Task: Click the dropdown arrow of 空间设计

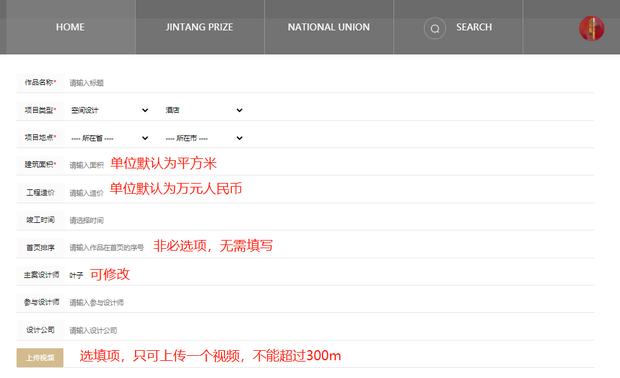Action: pyautogui.click(x=145, y=110)
